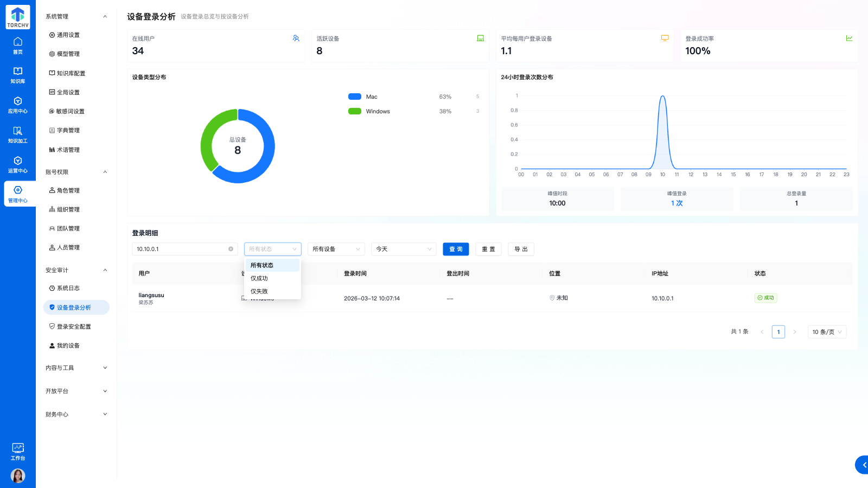Click the 导出 export button
The height and width of the screenshot is (488, 868).
click(x=521, y=249)
